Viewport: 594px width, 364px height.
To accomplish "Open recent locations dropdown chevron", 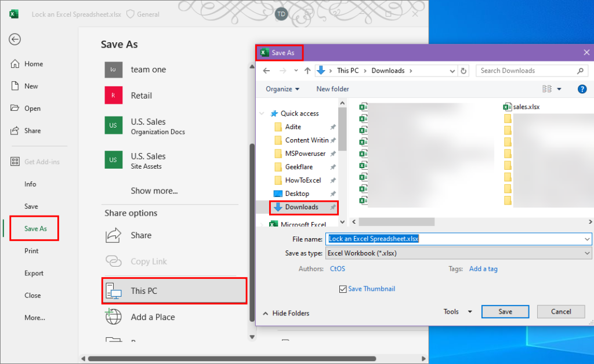I will pyautogui.click(x=296, y=71).
